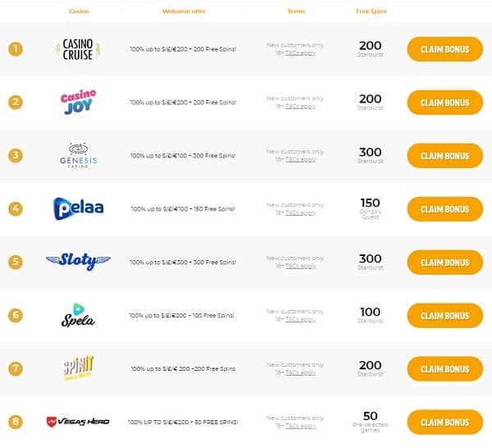Select the Genesis Casino logo
The image size is (492, 448).
click(x=78, y=156)
